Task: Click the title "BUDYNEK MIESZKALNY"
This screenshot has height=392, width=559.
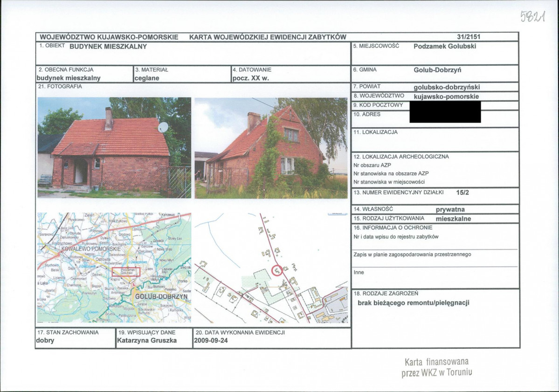Action: 108,46
